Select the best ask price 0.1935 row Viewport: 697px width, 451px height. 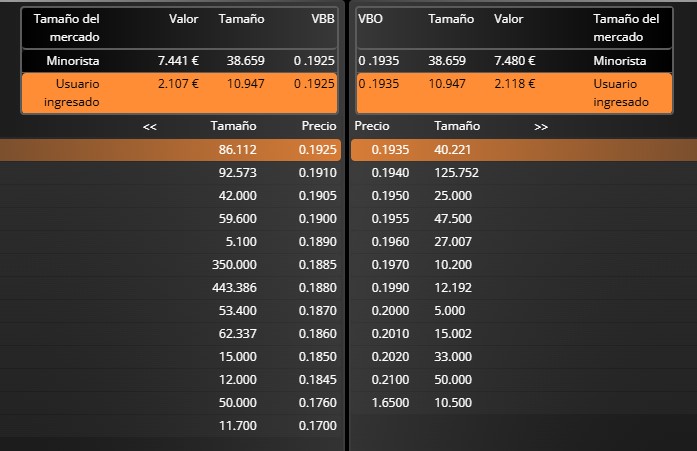coord(390,150)
